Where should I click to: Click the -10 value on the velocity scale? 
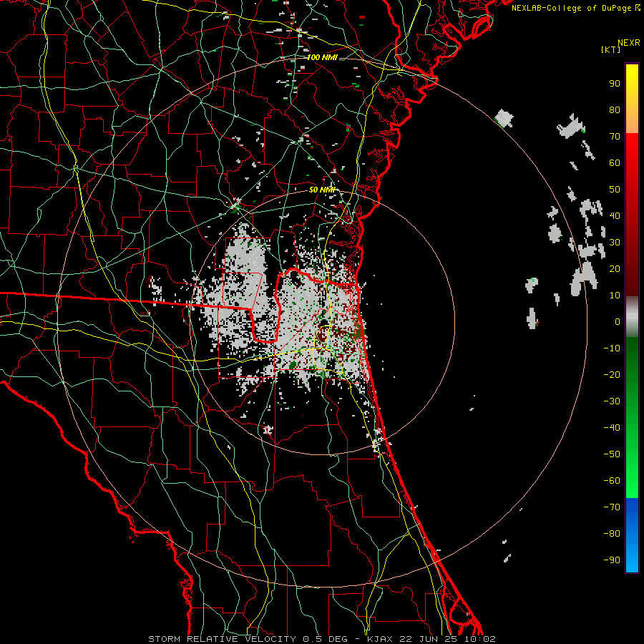pos(612,348)
